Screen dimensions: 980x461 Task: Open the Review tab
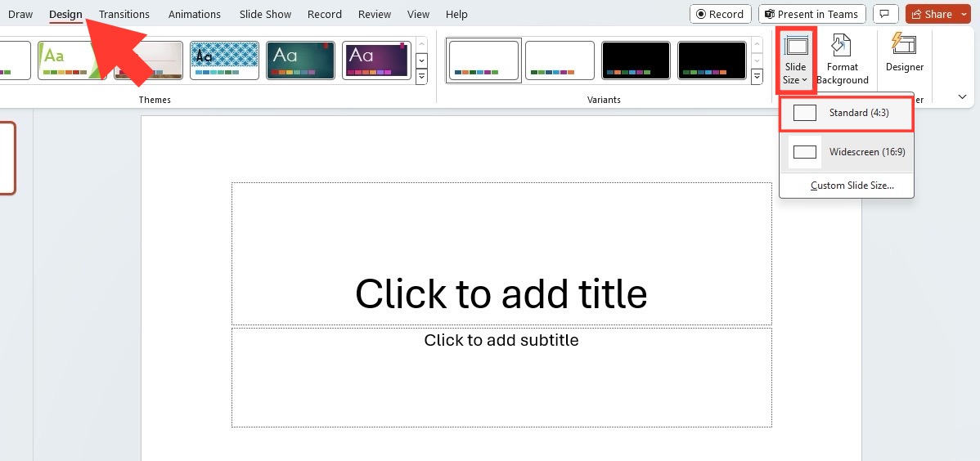(x=375, y=14)
